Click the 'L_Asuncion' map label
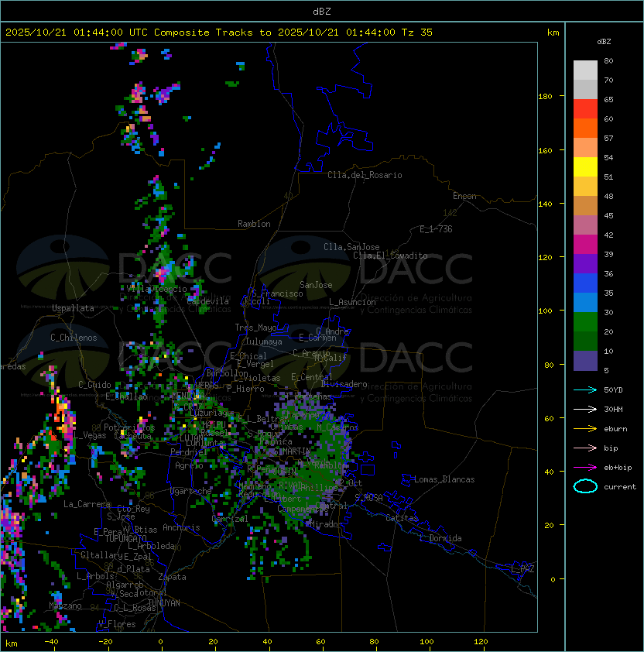Image resolution: width=644 pixels, height=652 pixels. click(x=352, y=302)
